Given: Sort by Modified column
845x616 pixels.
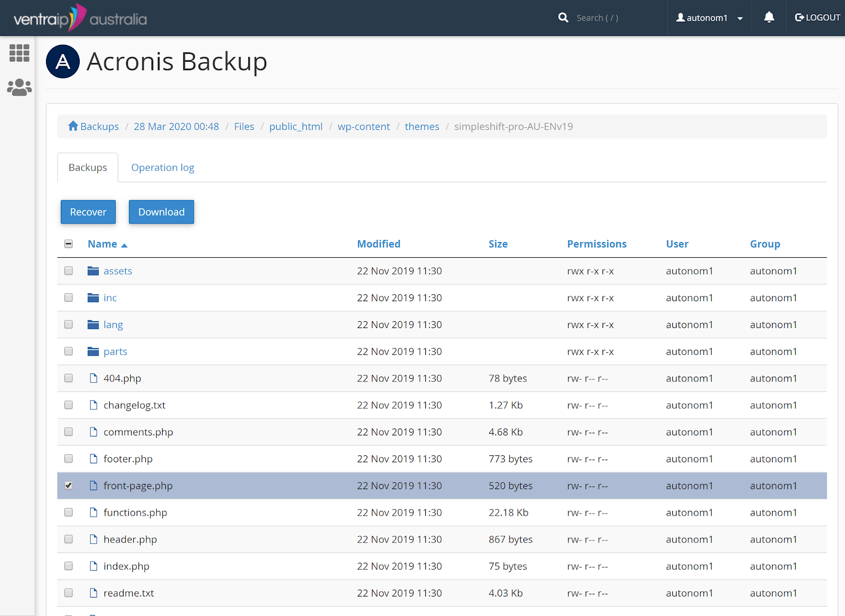Looking at the screenshot, I should 379,244.
